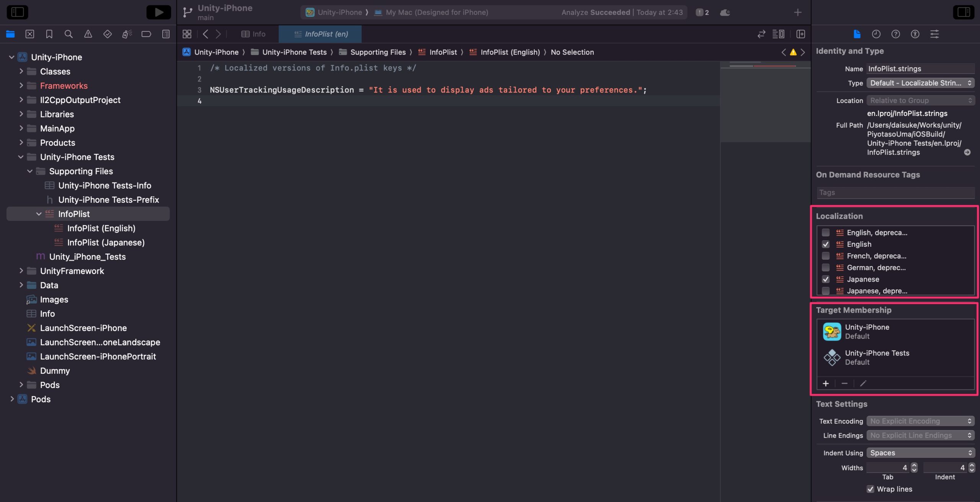Enable German deprecated localization
Screen dimensions: 980x502
tap(826, 267)
